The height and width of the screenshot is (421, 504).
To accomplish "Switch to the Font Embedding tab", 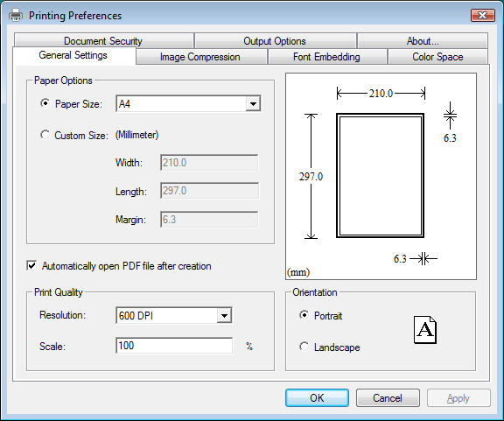I will click(x=327, y=57).
